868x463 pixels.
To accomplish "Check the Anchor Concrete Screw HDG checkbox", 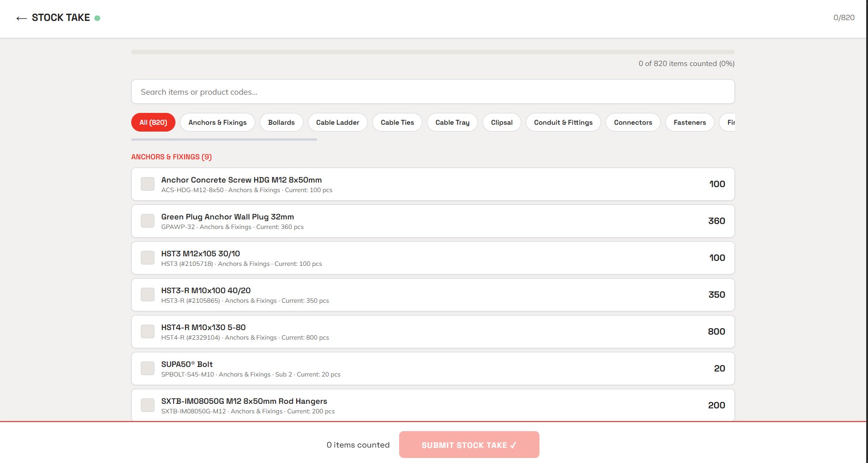I will pyautogui.click(x=147, y=184).
